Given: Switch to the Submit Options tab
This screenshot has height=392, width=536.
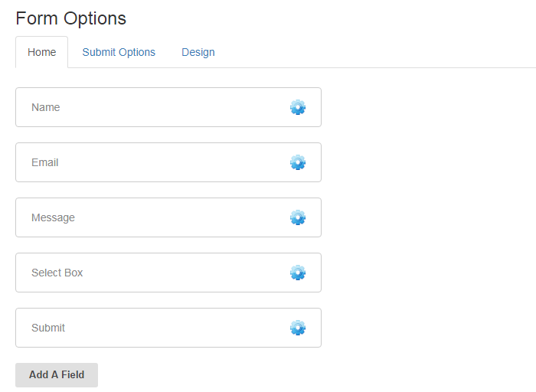Looking at the screenshot, I should point(119,52).
